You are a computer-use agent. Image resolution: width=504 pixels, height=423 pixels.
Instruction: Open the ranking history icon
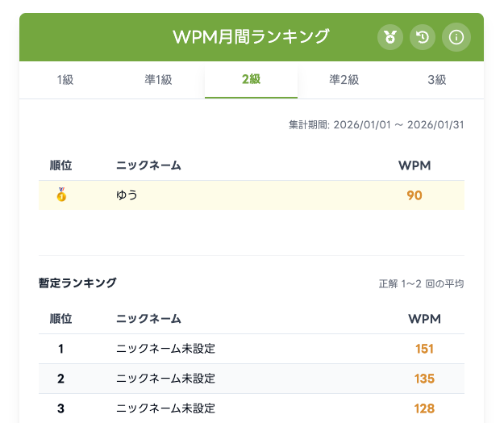(x=423, y=36)
